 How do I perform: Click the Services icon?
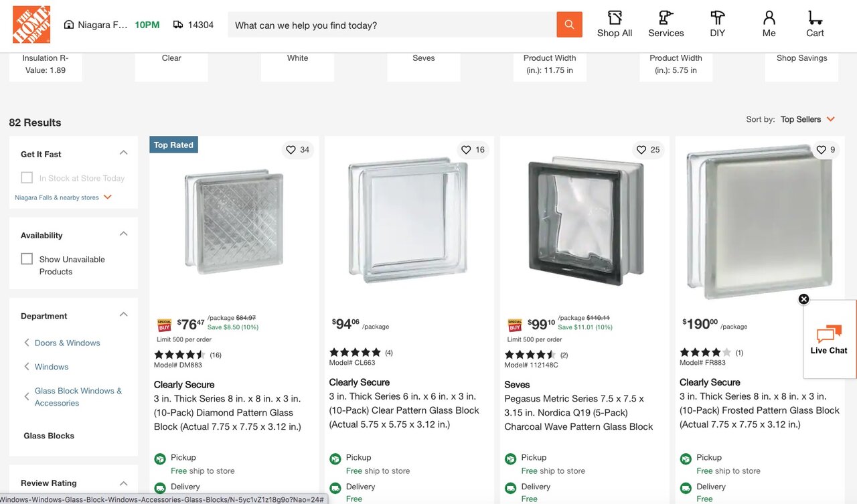pos(666,25)
